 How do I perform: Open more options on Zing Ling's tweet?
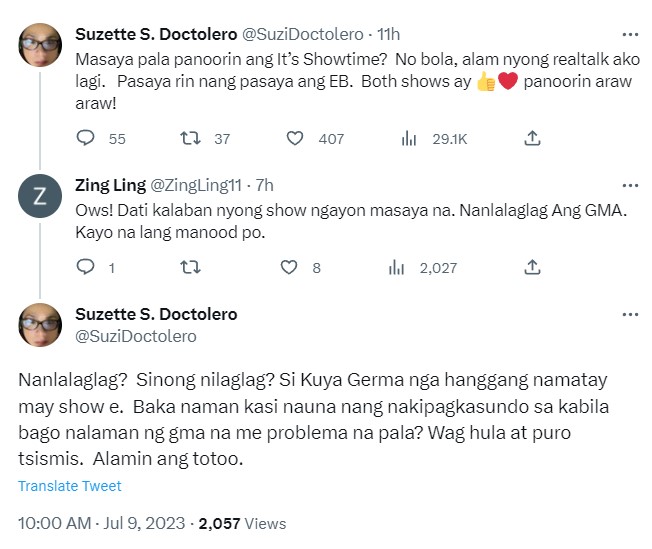click(629, 185)
